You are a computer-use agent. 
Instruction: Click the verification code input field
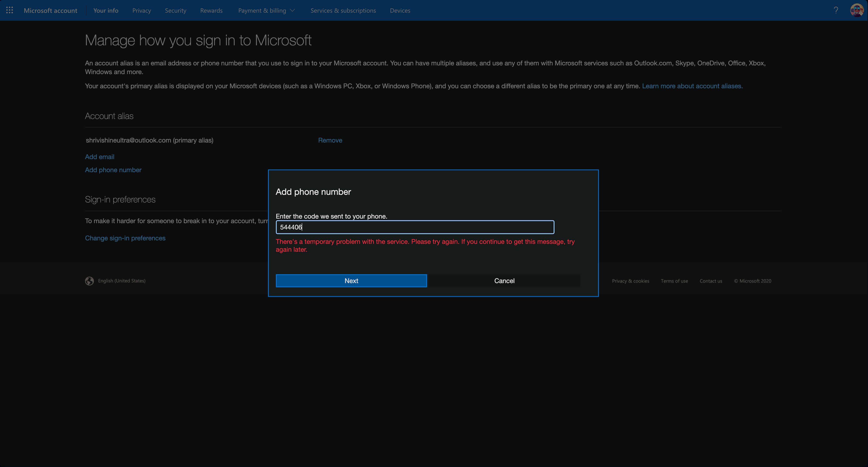pyautogui.click(x=415, y=227)
